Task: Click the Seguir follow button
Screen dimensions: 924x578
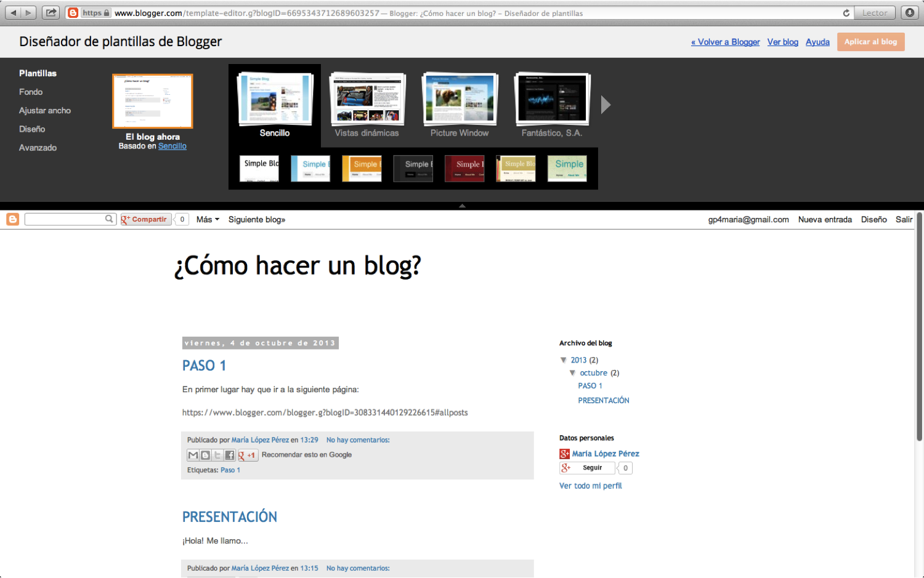Action: pyautogui.click(x=587, y=468)
